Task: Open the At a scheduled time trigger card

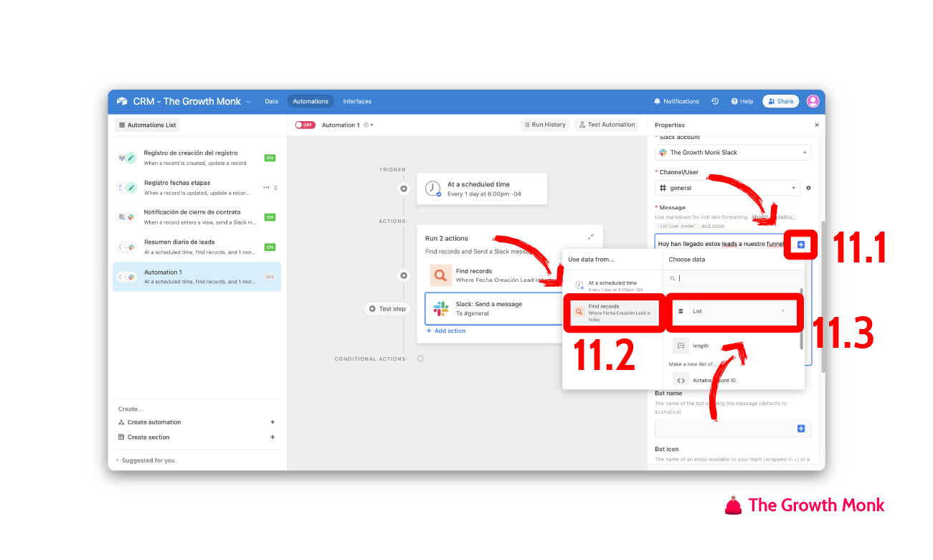Action: 482,189
